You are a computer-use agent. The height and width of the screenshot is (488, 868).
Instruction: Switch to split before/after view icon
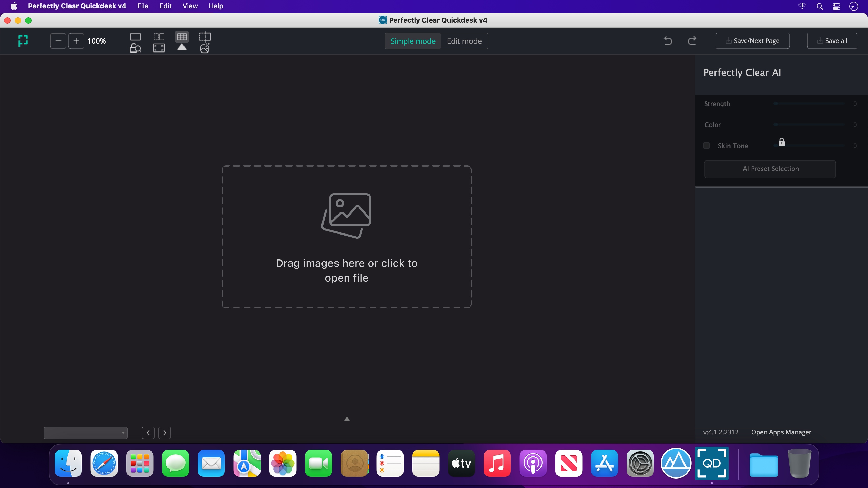[159, 36]
